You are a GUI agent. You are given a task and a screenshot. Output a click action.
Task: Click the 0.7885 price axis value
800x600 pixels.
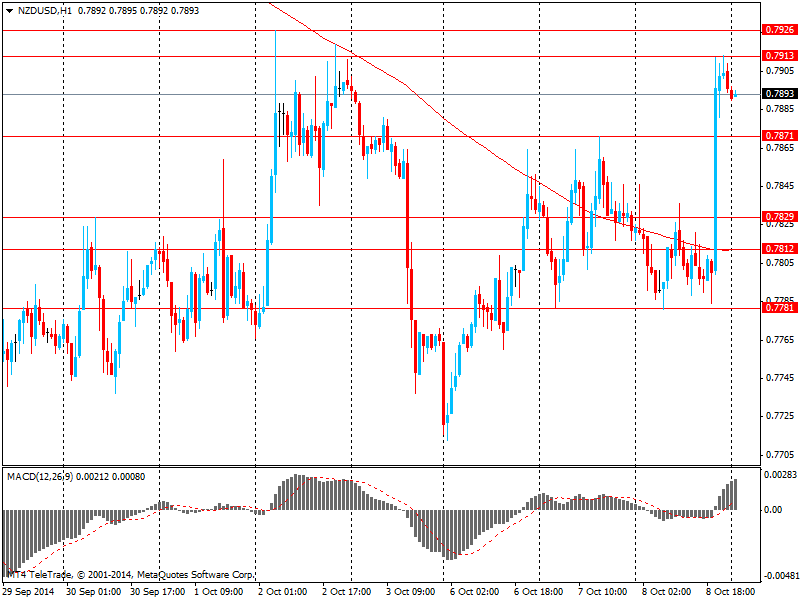pos(780,109)
